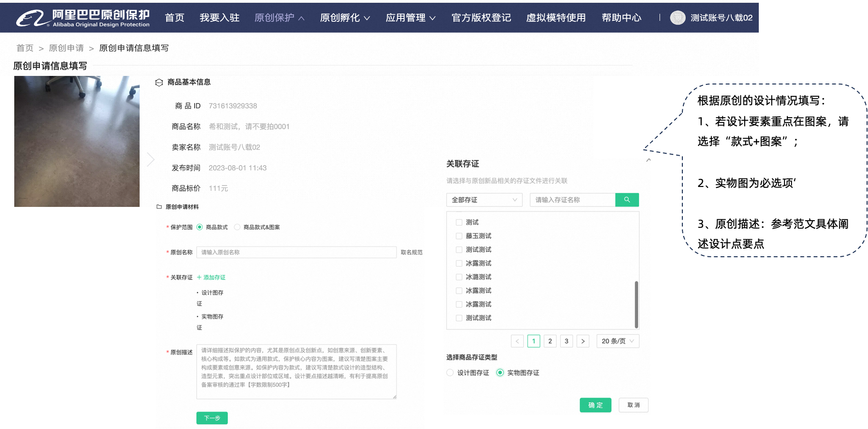
Task: Click the folder icon beside 原创申请材料
Action: click(160, 207)
